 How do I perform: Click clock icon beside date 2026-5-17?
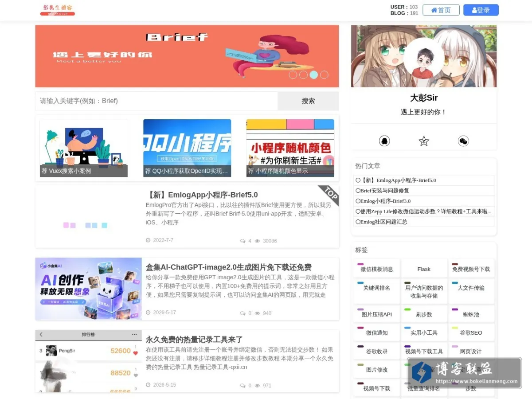click(148, 313)
